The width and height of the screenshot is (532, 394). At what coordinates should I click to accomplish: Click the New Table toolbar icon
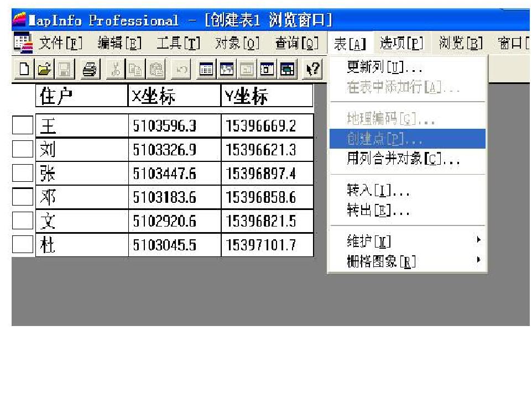point(24,69)
